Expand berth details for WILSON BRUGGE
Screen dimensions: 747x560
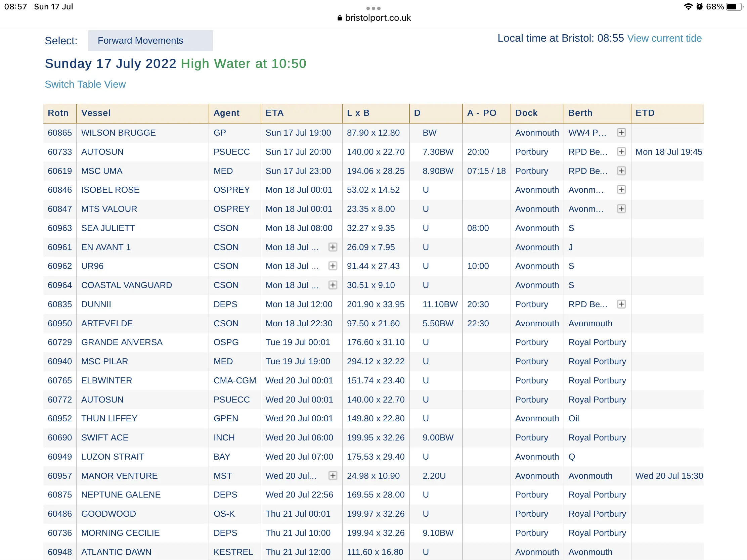point(621,133)
